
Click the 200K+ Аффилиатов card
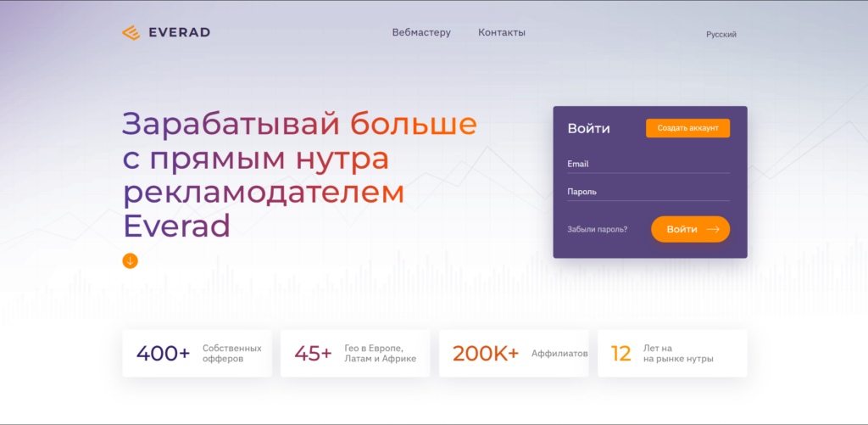point(514,354)
